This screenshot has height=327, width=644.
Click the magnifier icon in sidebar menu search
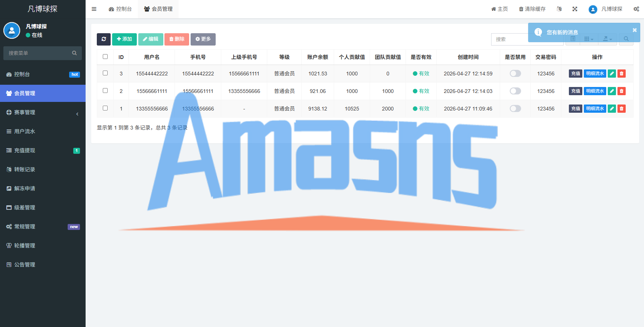tap(74, 53)
